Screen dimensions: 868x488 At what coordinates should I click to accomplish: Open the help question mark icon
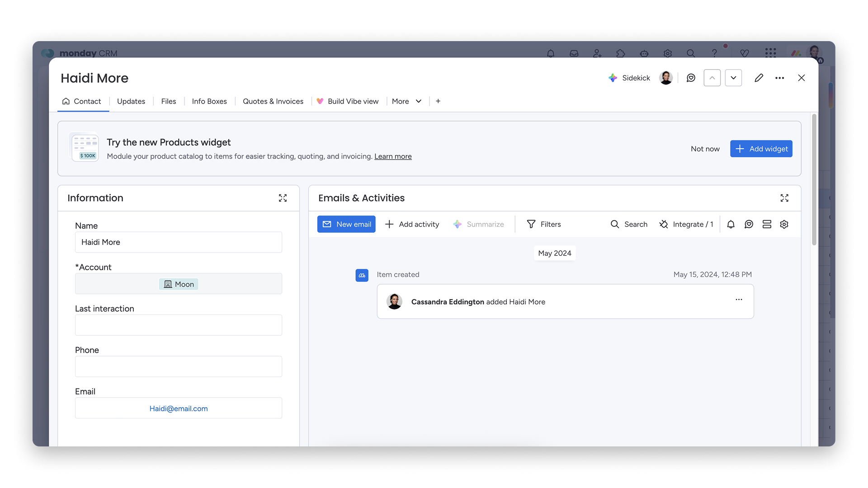[x=714, y=53]
